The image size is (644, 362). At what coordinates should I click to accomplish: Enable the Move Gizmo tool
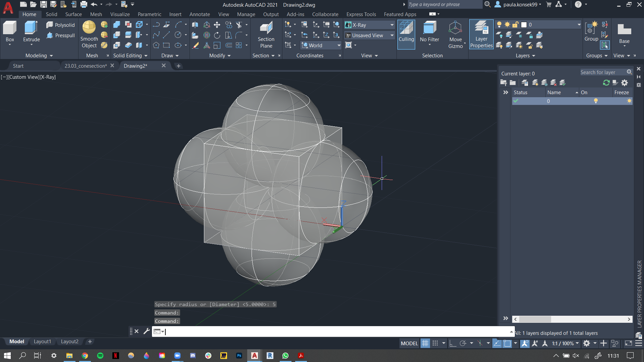click(455, 34)
